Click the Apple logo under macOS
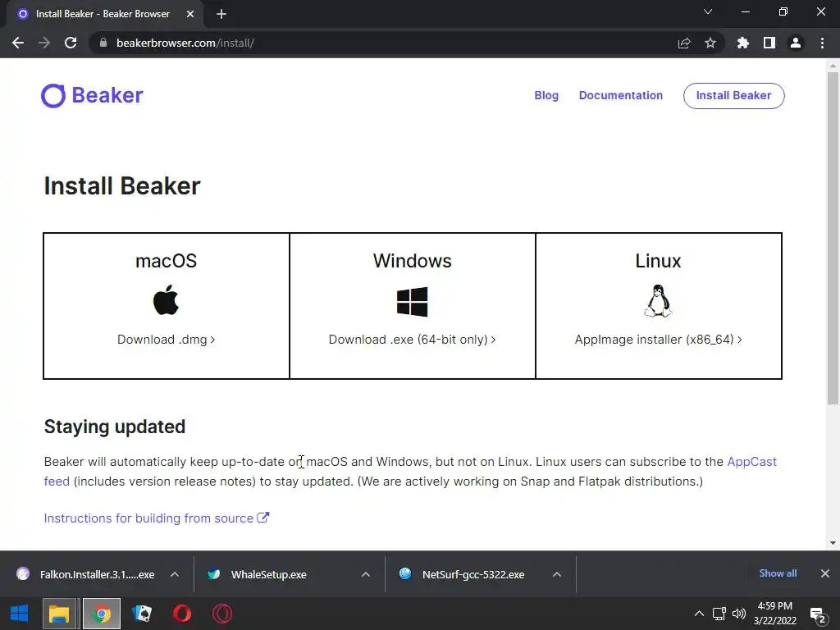The image size is (840, 630). (x=166, y=300)
